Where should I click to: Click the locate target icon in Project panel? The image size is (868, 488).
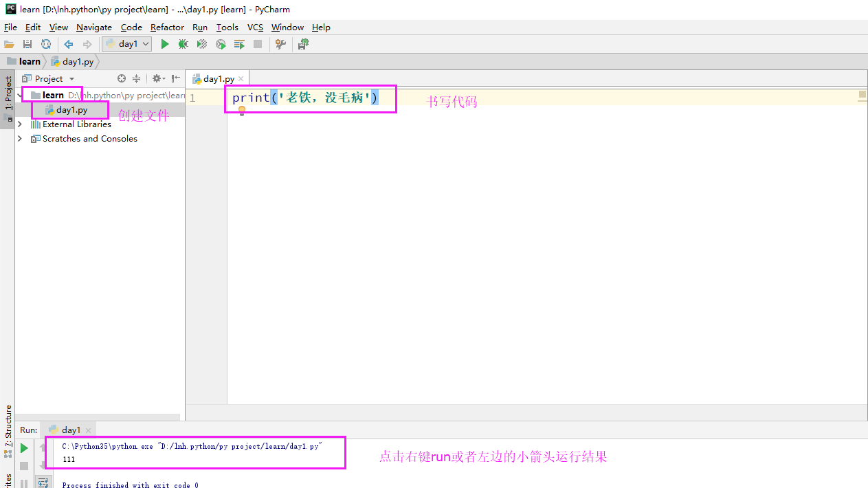coord(122,78)
